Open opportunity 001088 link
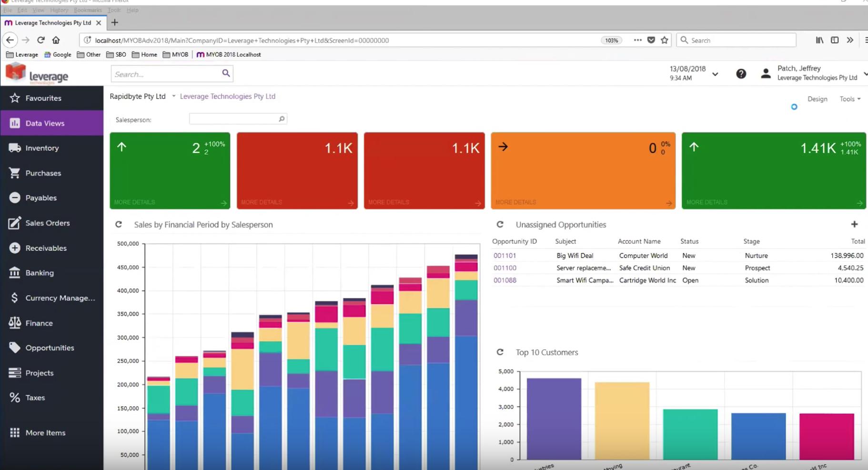Image resolution: width=868 pixels, height=470 pixels. (x=505, y=280)
